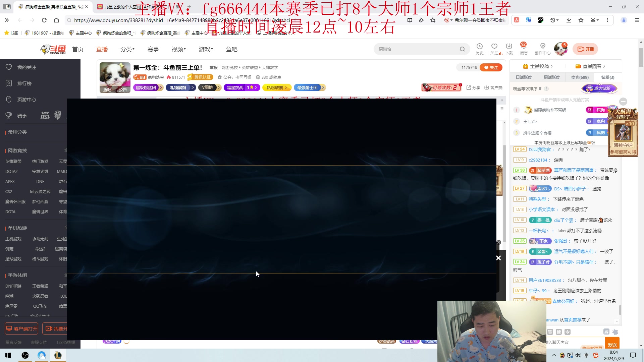The height and width of the screenshot is (362, 644).
Task: Click the taskbar volume speaker icon
Action: [x=578, y=355]
